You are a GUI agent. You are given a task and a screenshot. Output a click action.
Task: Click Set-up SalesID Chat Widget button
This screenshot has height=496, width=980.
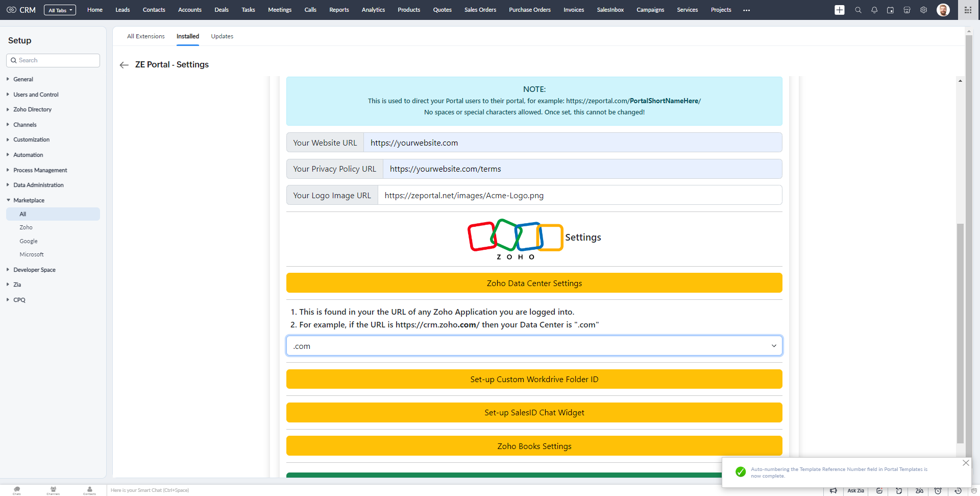coord(534,412)
